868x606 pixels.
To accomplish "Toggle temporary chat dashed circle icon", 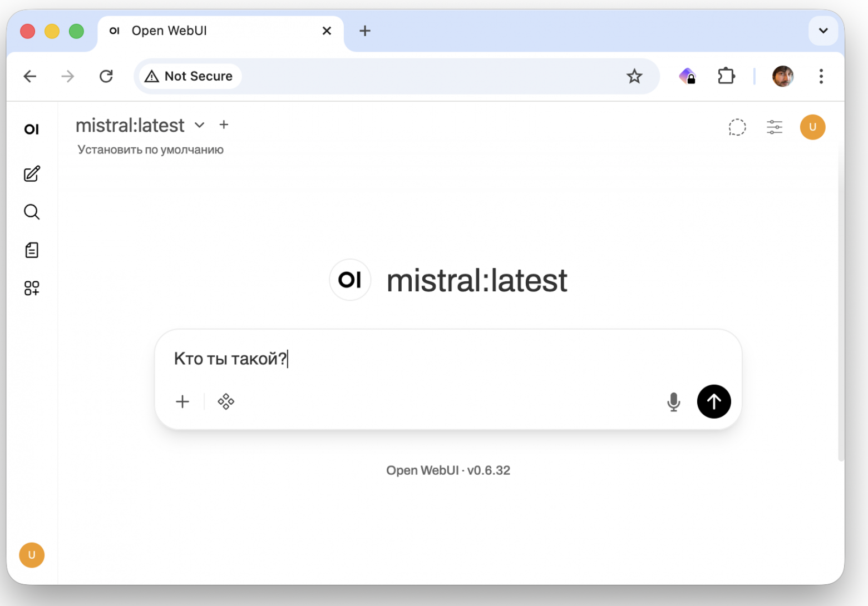I will tap(737, 127).
